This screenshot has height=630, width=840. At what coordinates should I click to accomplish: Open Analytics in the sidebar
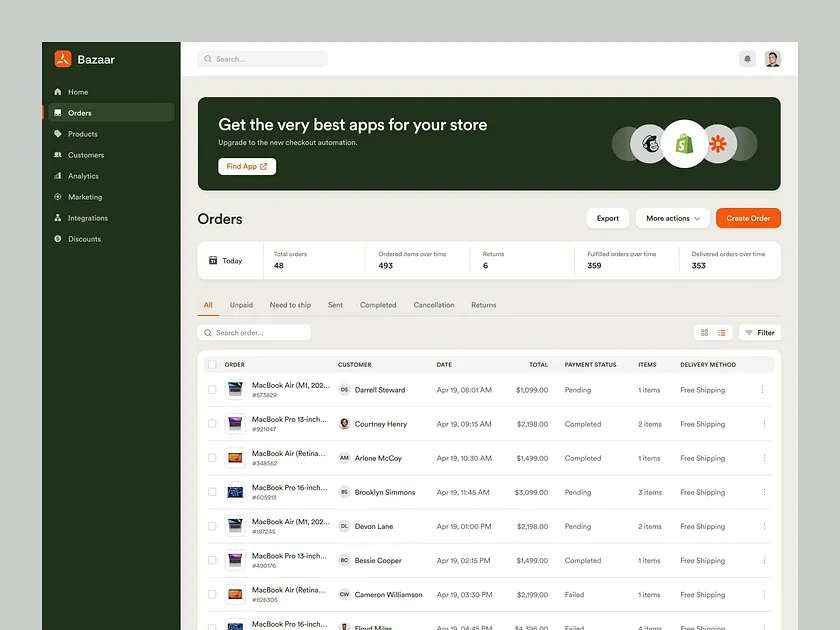click(x=111, y=176)
